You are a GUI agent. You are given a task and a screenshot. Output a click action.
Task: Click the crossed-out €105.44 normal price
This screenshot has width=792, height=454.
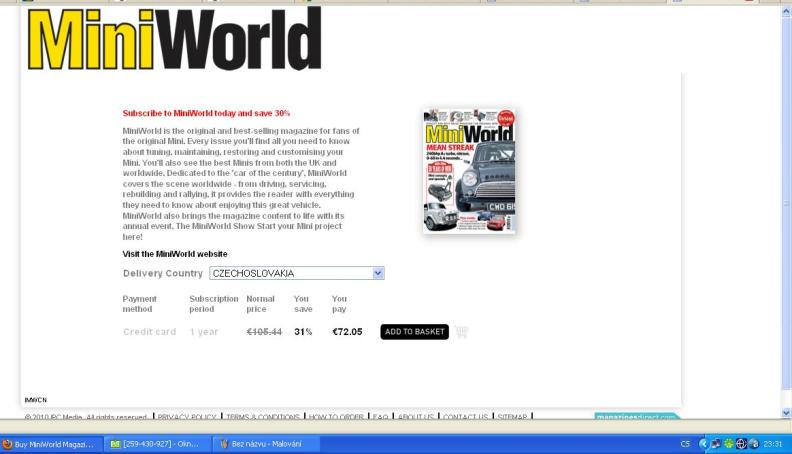click(264, 332)
